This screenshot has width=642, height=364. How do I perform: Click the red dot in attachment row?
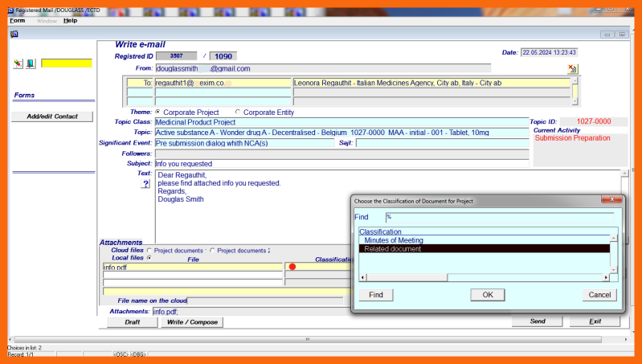pos(292,267)
